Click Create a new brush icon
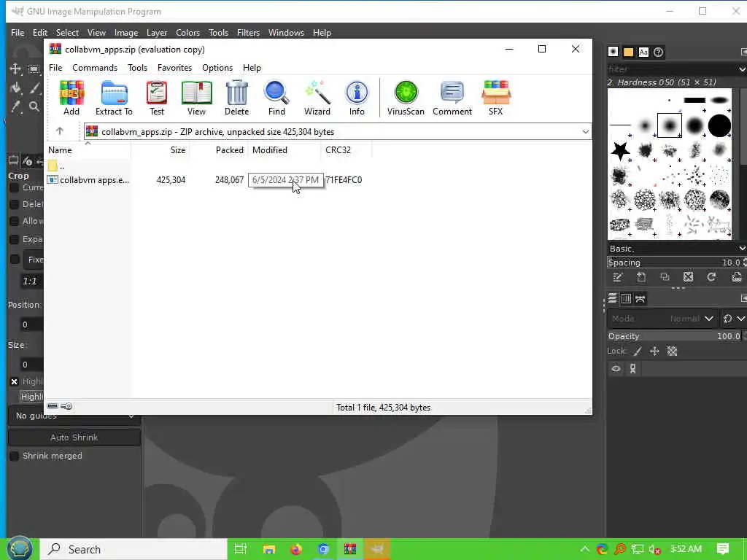 coord(641,277)
